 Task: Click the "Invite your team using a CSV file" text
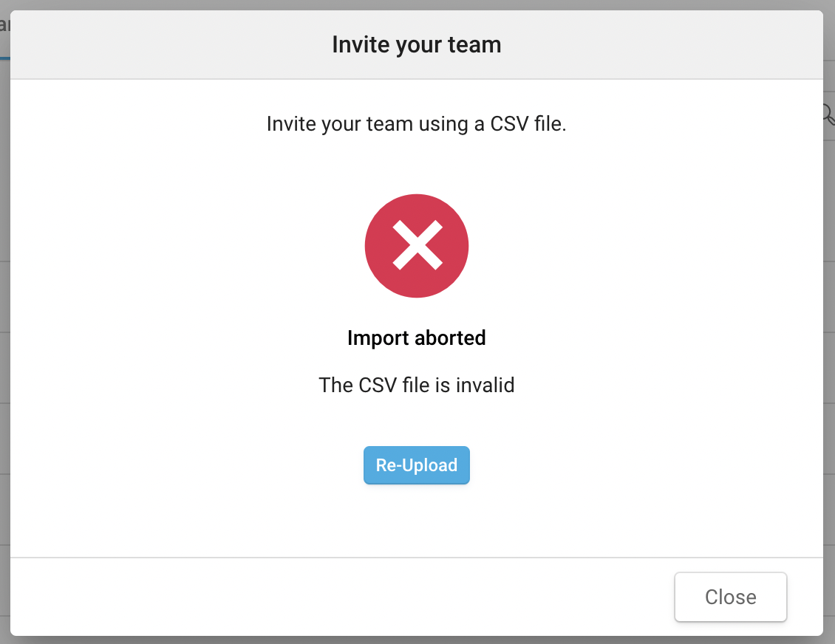(x=417, y=123)
